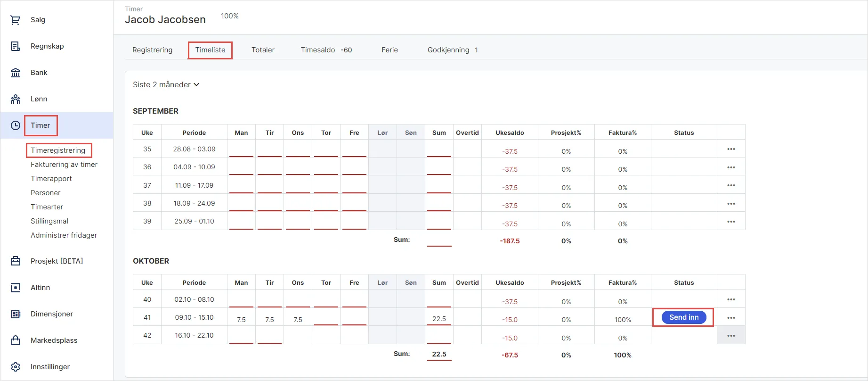Click the Friday hours field for week 36
The image size is (868, 381).
point(354,167)
